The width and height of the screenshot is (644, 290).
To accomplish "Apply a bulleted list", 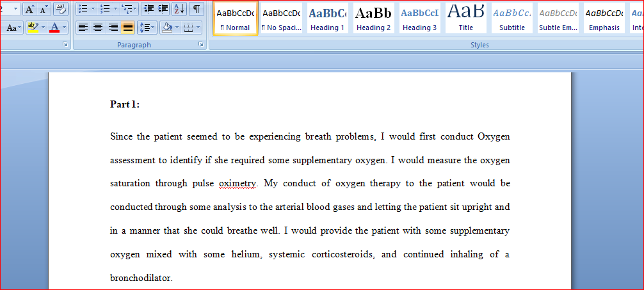I will [83, 8].
